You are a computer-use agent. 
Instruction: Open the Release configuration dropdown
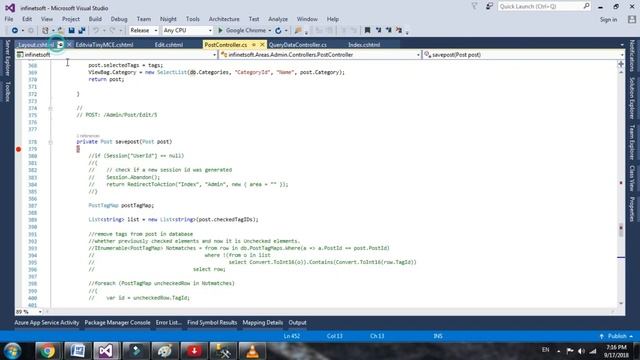coord(144,30)
